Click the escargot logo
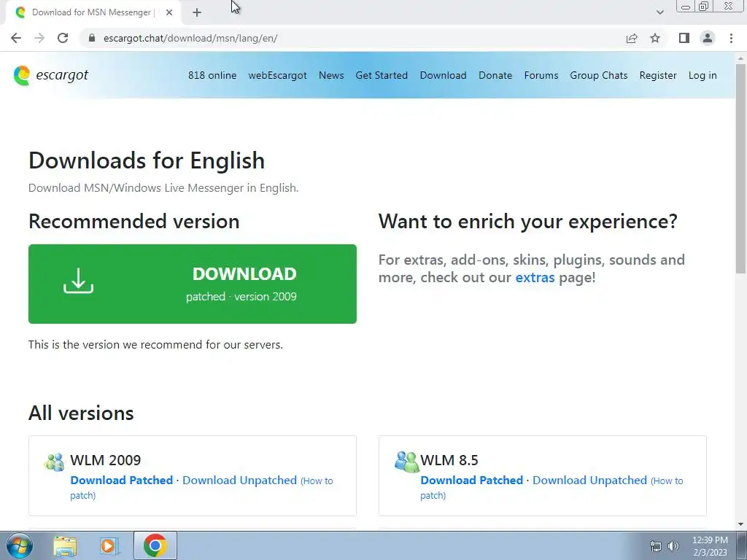Viewport: 747px width, 560px height. click(x=51, y=75)
